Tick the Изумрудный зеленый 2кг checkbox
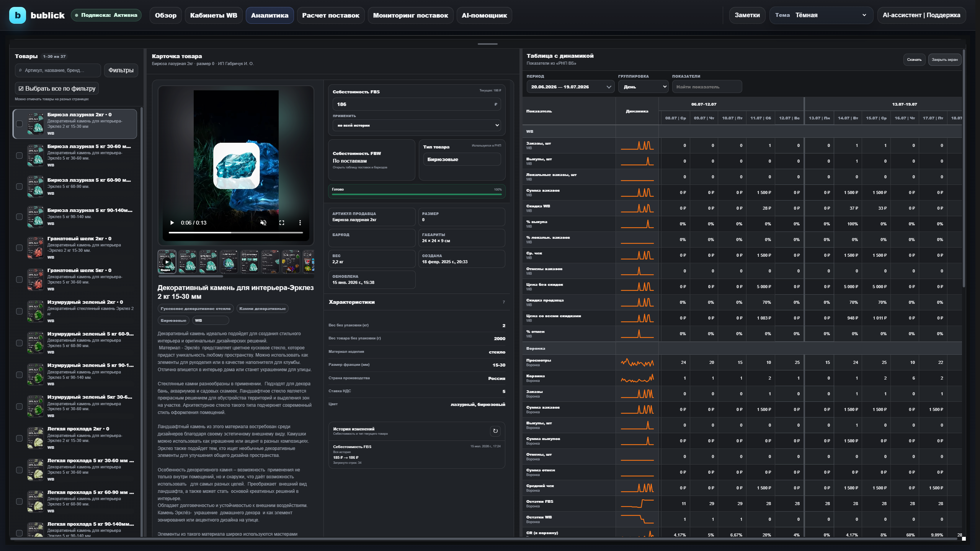This screenshot has height=551, width=980. (19, 311)
